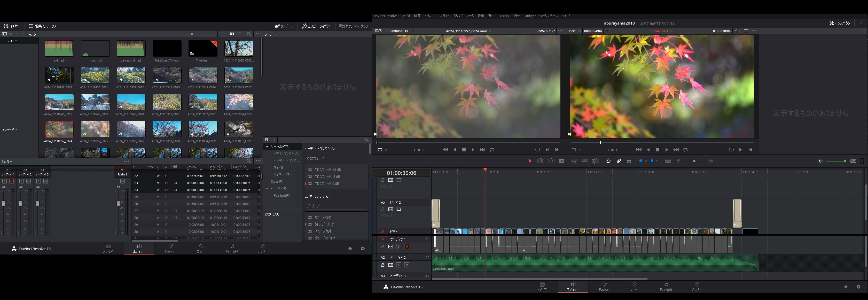Toggle the linked selection chain icon
The image size is (868, 300).
tap(619, 161)
